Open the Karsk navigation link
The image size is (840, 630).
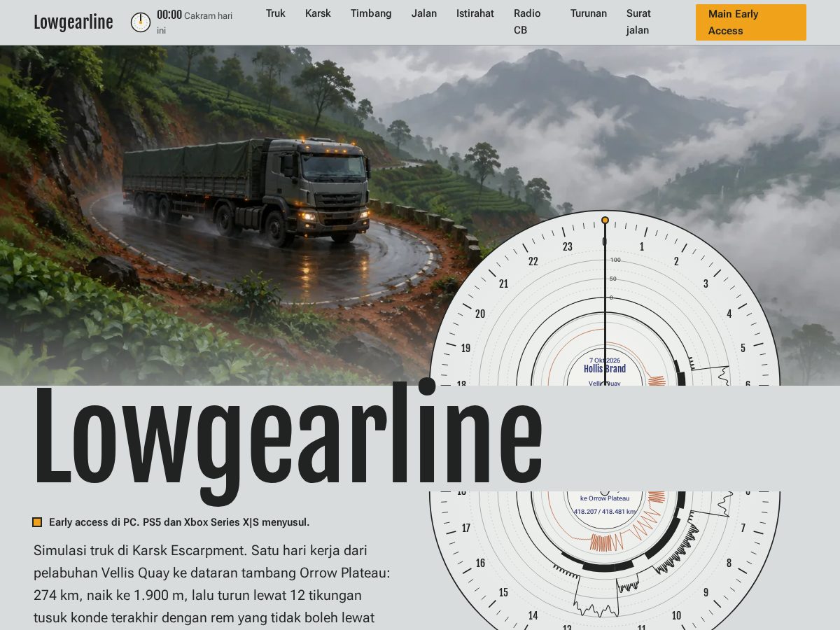(318, 13)
